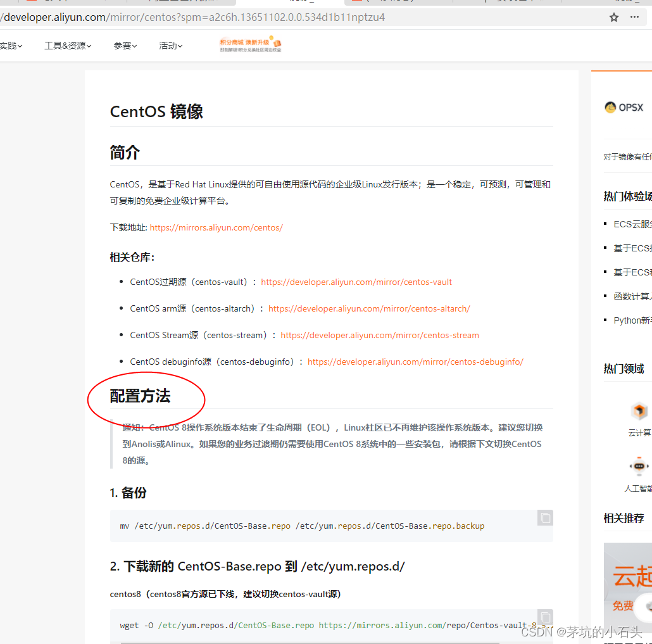Click the 相关仓库 subheading
652x644 pixels.
pos(132,258)
